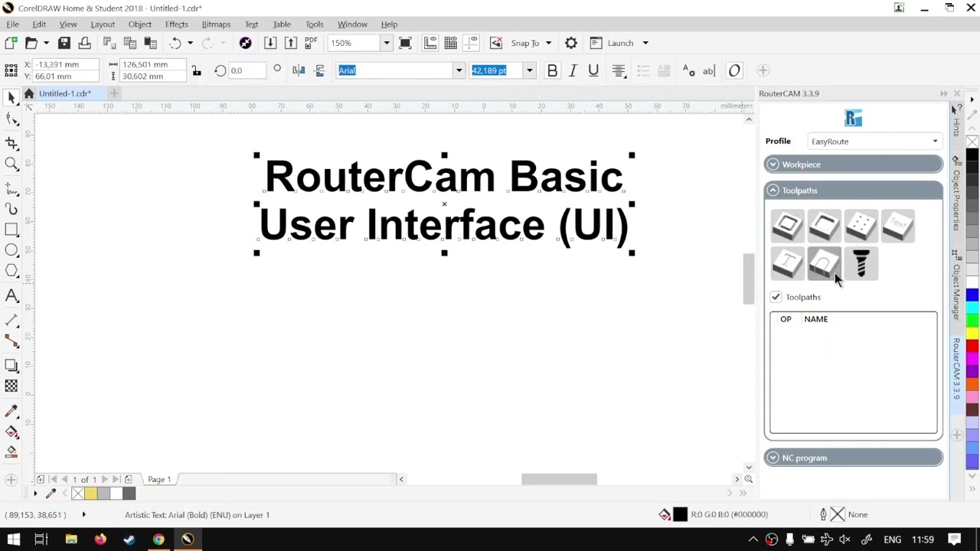This screenshot has width=980, height=551.
Task: Open the font size dropdown arrow
Action: pyautogui.click(x=529, y=70)
